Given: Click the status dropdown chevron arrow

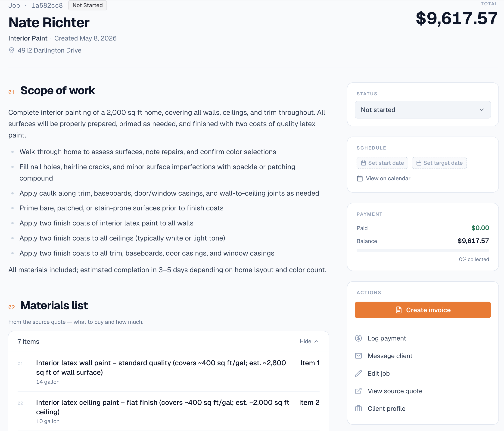Looking at the screenshot, I should (482, 110).
